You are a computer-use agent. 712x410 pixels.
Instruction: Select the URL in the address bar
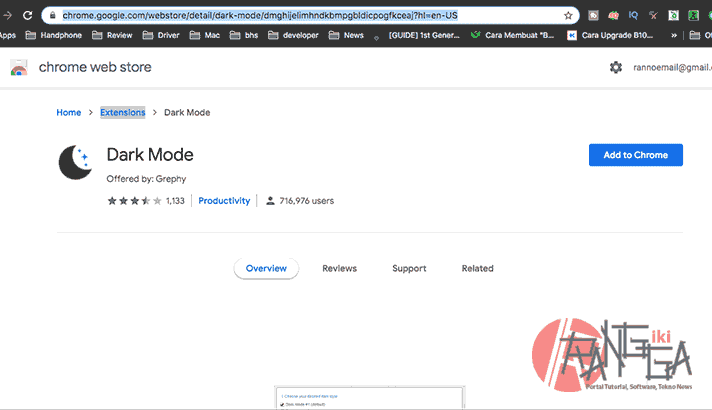tap(260, 15)
